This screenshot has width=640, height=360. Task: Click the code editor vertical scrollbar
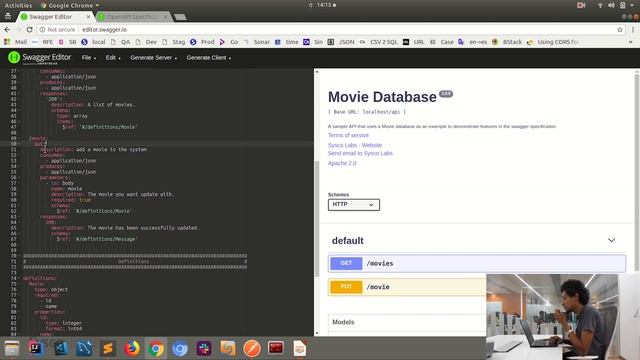click(316, 218)
